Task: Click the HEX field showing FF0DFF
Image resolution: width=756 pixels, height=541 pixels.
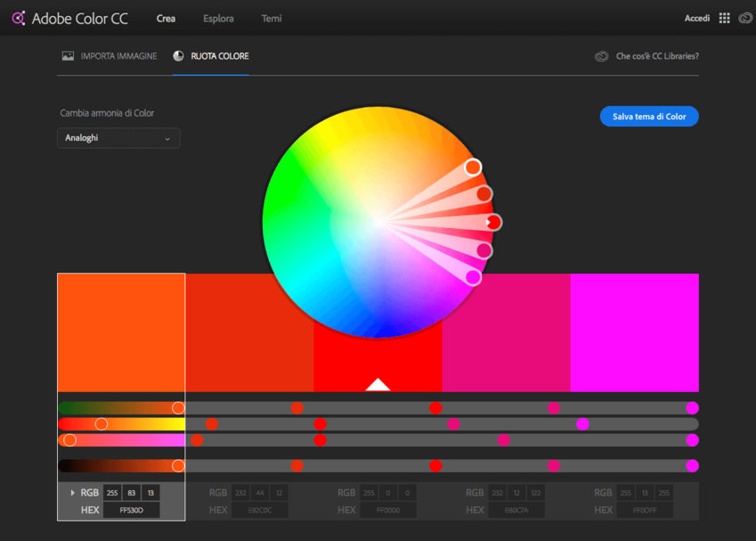Action: pyautogui.click(x=645, y=510)
